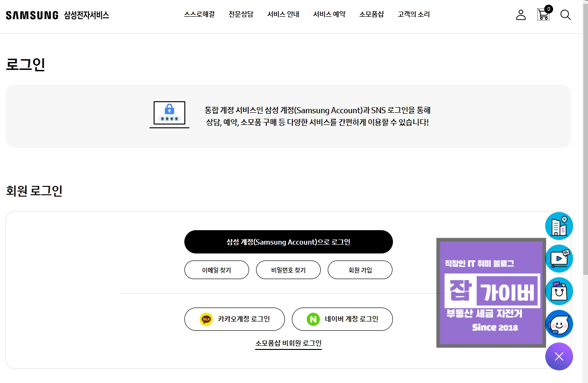Open the 서비스 안내 menu

click(x=283, y=14)
